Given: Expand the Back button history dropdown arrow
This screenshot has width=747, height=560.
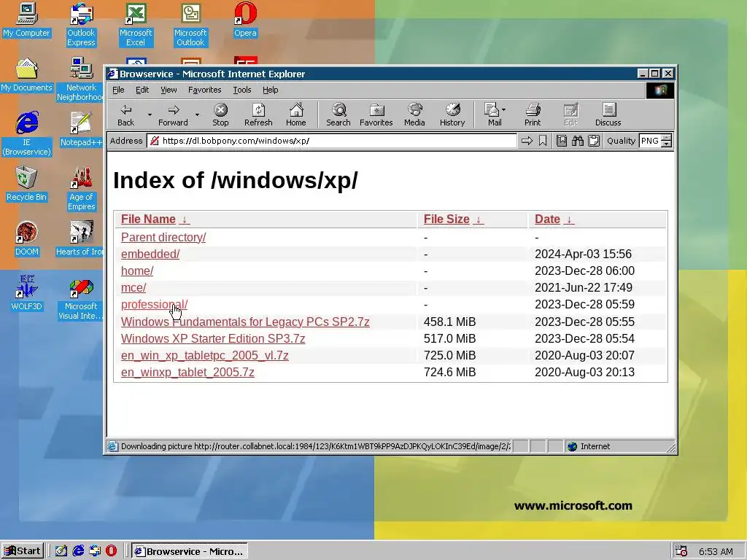Looking at the screenshot, I should [150, 114].
